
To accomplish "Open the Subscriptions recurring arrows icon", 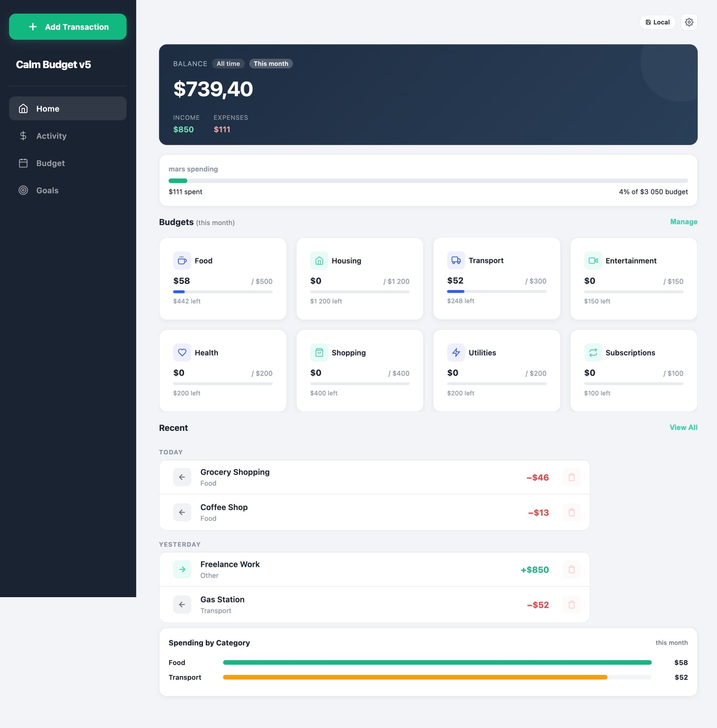I will pos(593,352).
